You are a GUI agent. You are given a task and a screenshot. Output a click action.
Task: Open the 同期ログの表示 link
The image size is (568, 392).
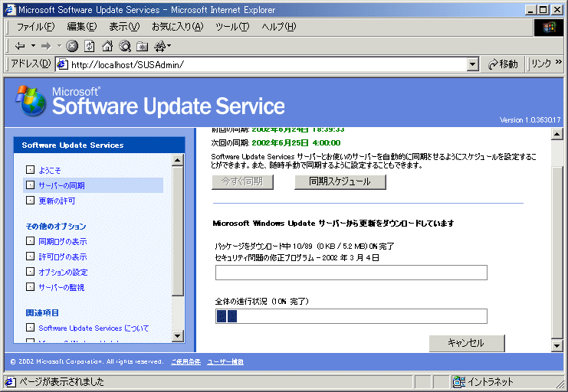(x=63, y=241)
